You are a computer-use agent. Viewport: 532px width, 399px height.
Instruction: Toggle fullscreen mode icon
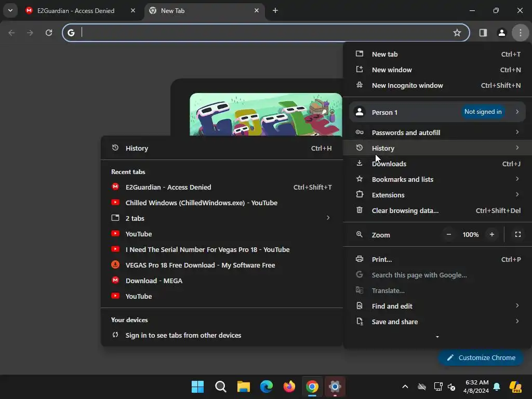[x=518, y=234]
